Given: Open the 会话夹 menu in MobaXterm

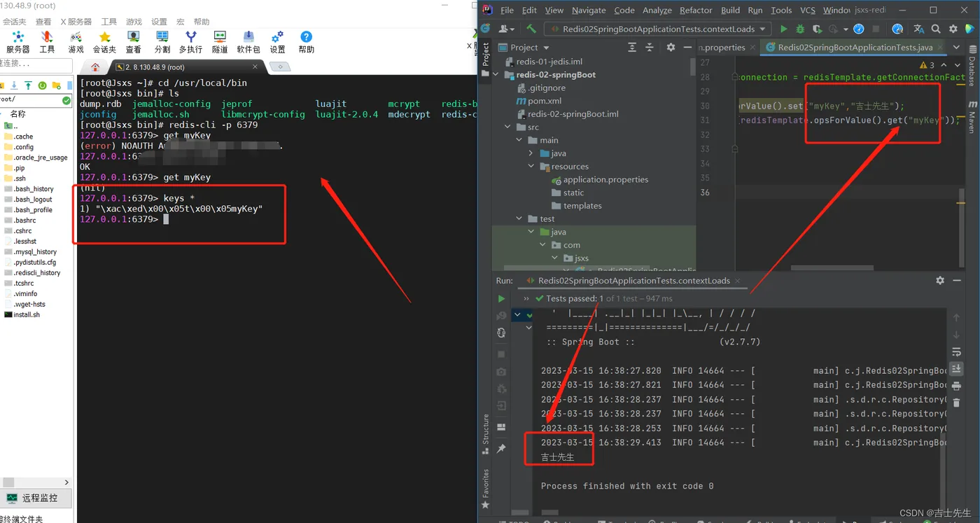Looking at the screenshot, I should pyautogui.click(x=15, y=22).
